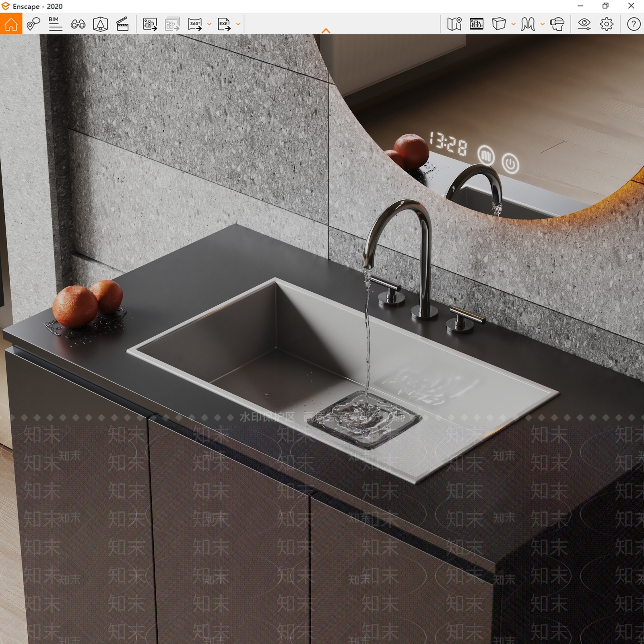Expand the projection view dropdown arrow
This screenshot has height=644, width=644.
(513, 24)
